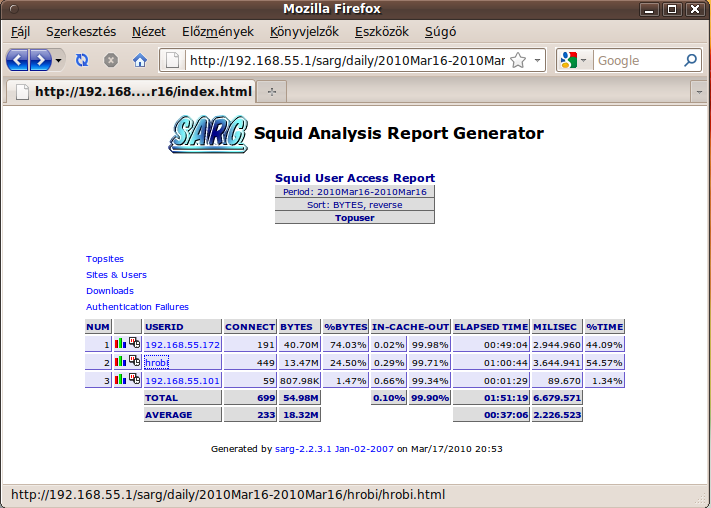Go to the Firefox home page
Image resolution: width=711 pixels, height=508 pixels.
pos(140,60)
